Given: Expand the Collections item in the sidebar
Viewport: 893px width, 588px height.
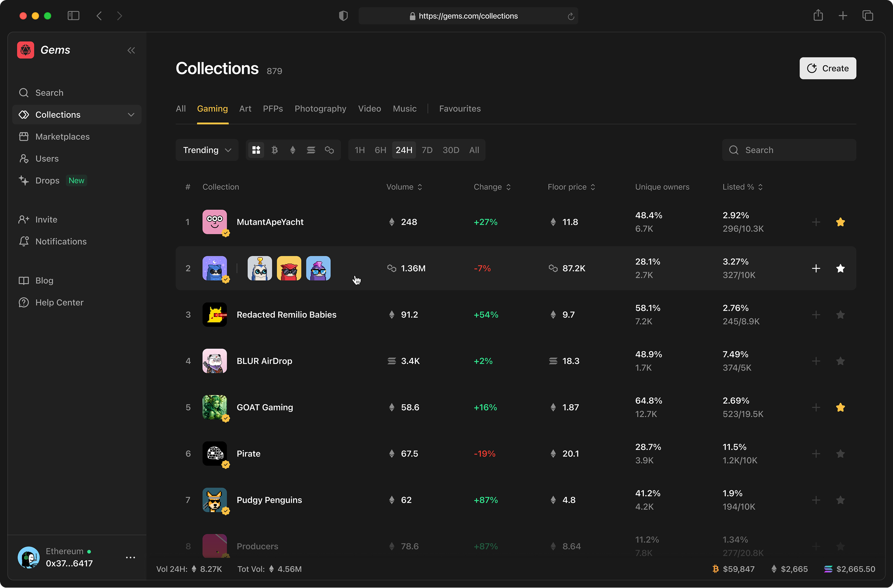Looking at the screenshot, I should coord(131,114).
